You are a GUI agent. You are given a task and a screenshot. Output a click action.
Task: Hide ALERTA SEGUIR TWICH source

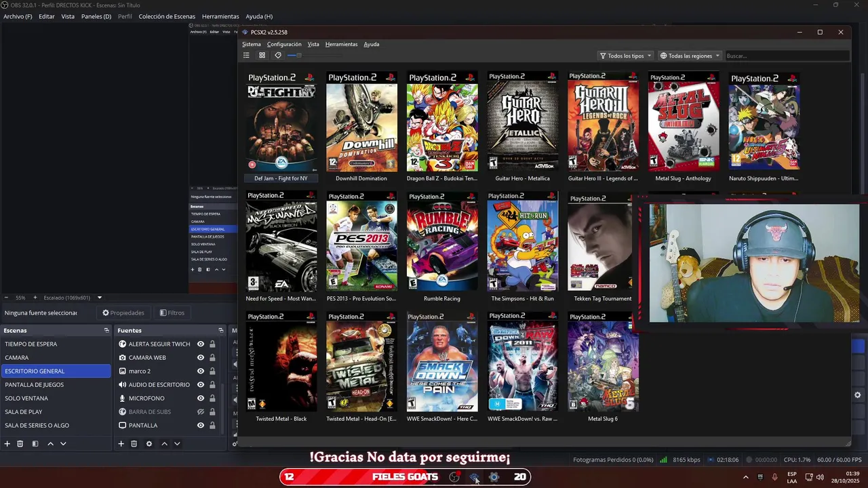pos(201,344)
